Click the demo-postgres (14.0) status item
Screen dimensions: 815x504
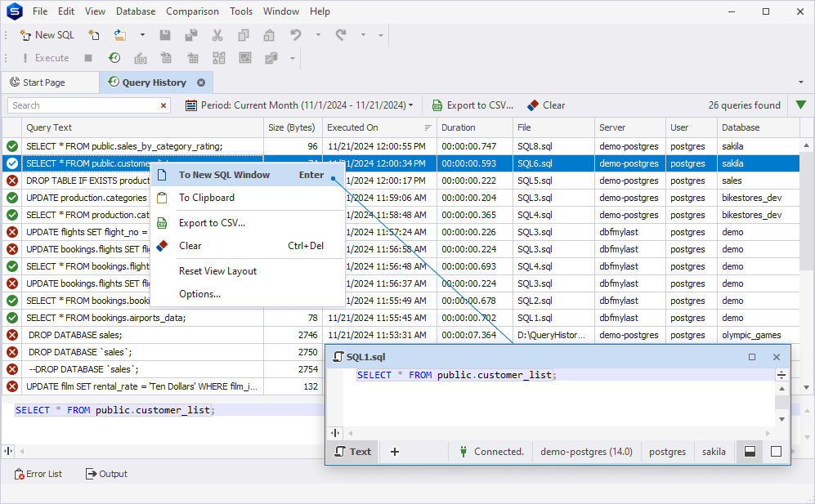coord(586,452)
